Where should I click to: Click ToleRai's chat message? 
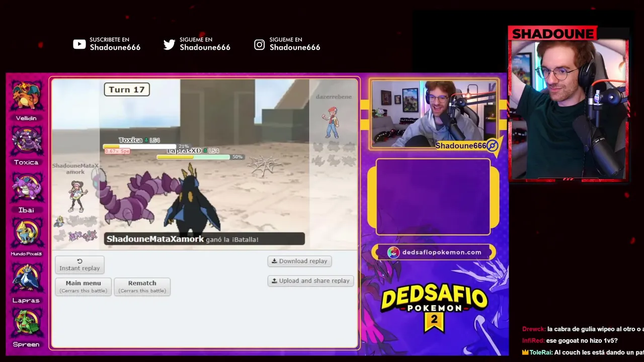(x=583, y=352)
